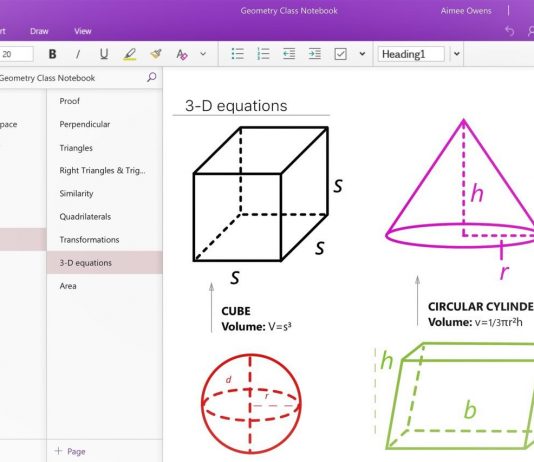Insert a bulleted list
Viewport: 534px width, 462px height.
(x=237, y=54)
